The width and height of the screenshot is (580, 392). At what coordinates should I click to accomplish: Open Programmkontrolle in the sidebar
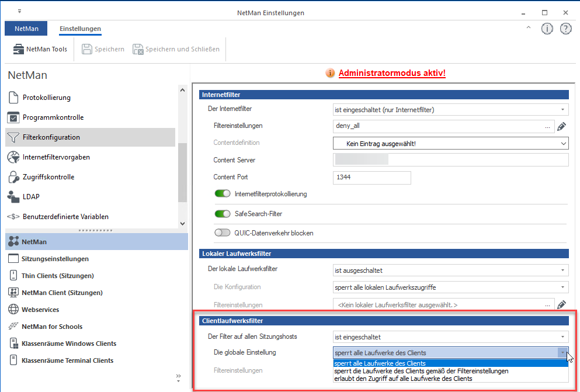click(x=53, y=117)
